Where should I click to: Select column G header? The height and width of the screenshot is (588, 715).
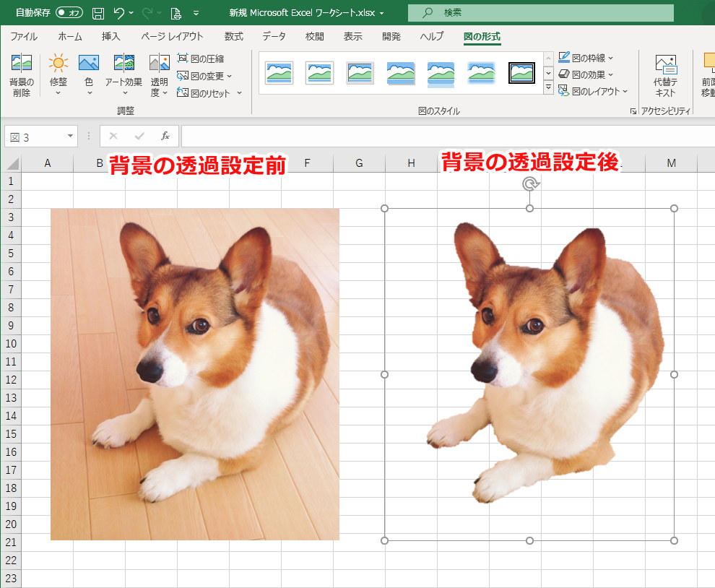point(360,163)
